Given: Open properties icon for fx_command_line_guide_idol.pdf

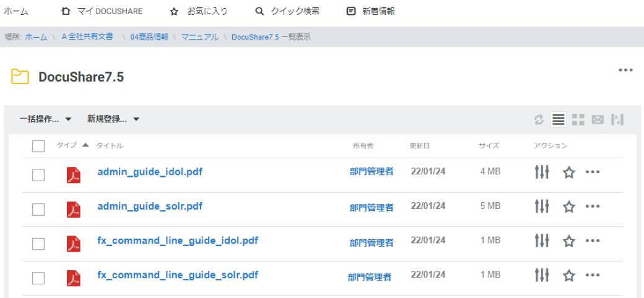Looking at the screenshot, I should 542,241.
